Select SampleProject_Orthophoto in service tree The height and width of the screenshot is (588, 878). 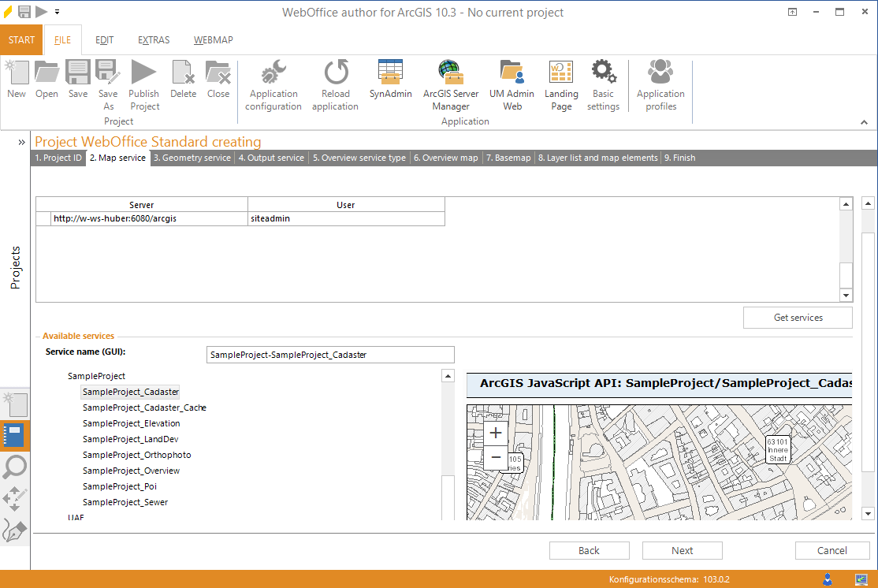136,455
